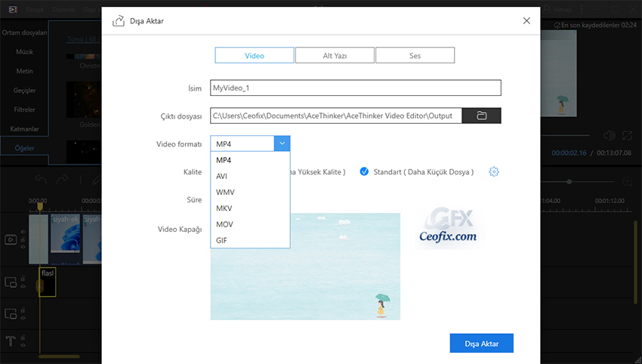Image resolution: width=642 pixels, height=364 pixels.
Task: Toggle audio mute on main video track
Action: (x=23, y=232)
